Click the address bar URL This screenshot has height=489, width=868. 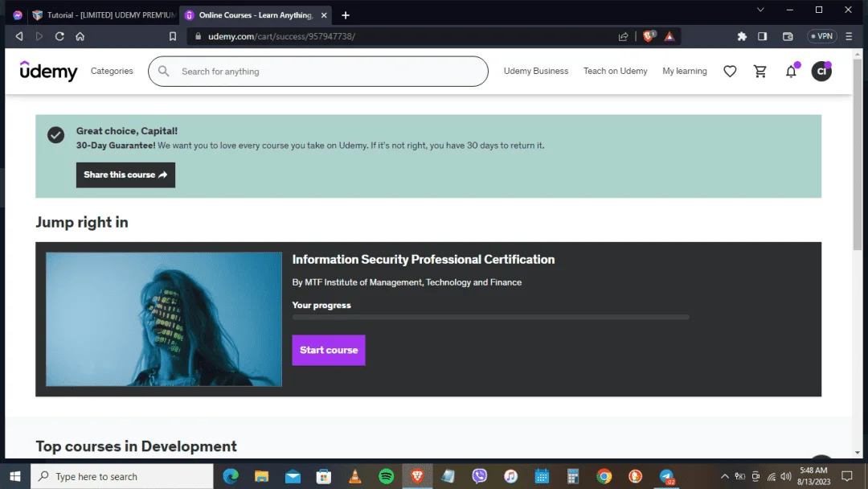coord(282,36)
